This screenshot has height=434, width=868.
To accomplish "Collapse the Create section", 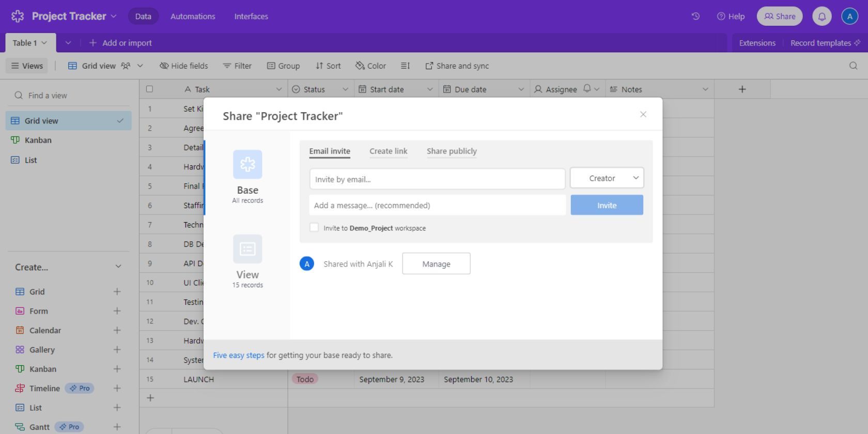I will point(118,267).
